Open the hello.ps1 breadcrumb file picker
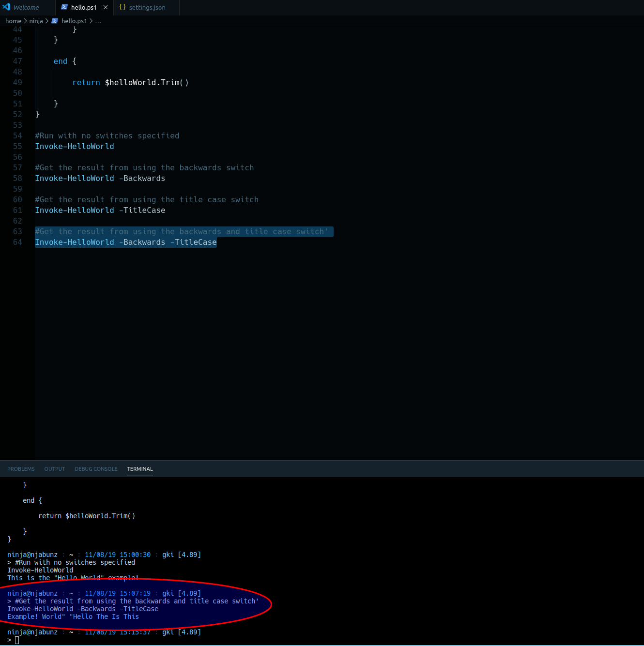The height and width of the screenshot is (646, 644). click(74, 21)
